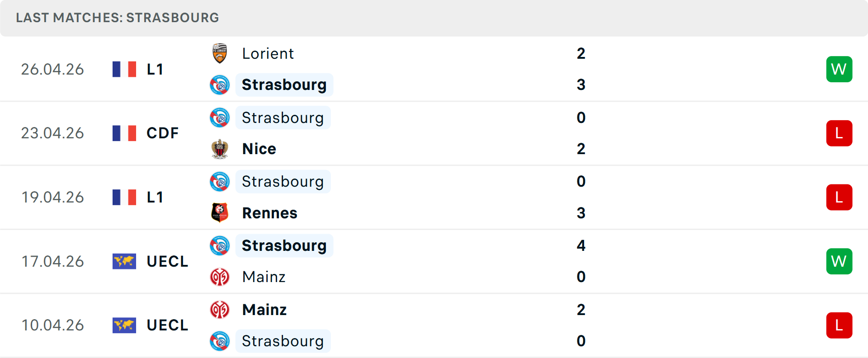868x358 pixels.
Task: Expand the 10.04.26 UECL match entry
Action: (x=434, y=325)
